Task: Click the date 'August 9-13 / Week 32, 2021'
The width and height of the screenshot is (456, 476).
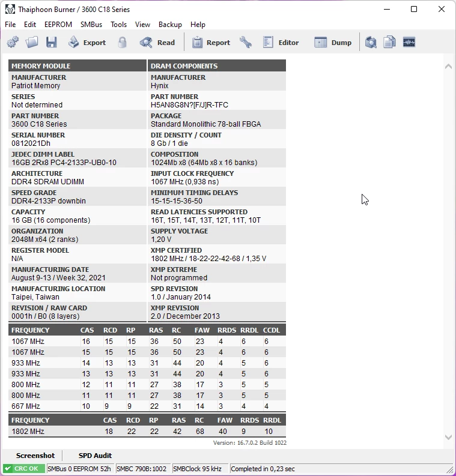Action: 58,277
